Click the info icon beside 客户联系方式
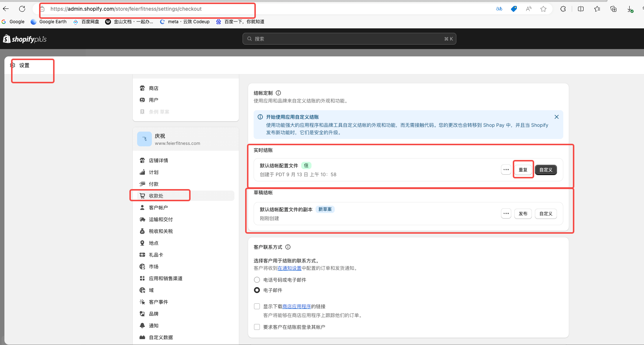This screenshot has height=345, width=644. pos(288,247)
